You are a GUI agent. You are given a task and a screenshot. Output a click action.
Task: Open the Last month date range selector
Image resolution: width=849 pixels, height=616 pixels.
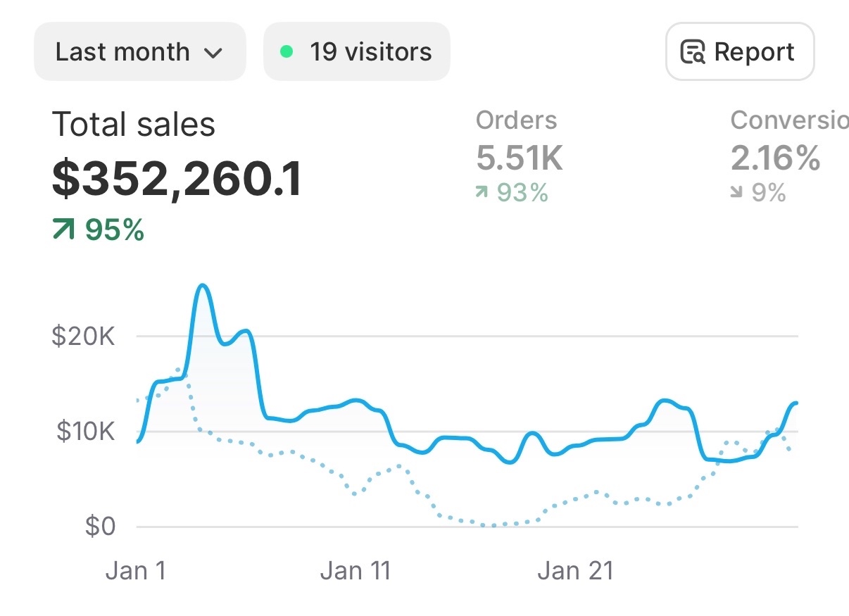coord(139,51)
